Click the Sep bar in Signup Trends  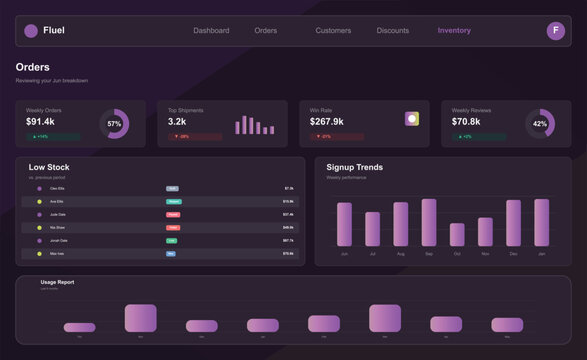429,223
